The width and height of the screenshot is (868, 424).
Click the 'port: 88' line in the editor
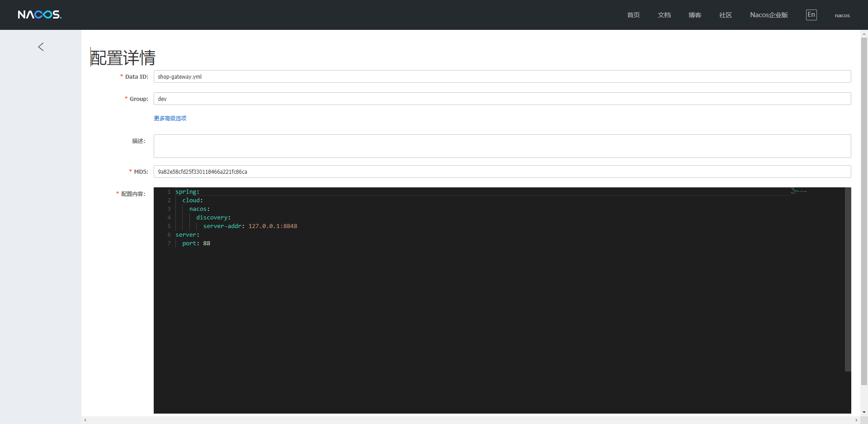(x=196, y=243)
